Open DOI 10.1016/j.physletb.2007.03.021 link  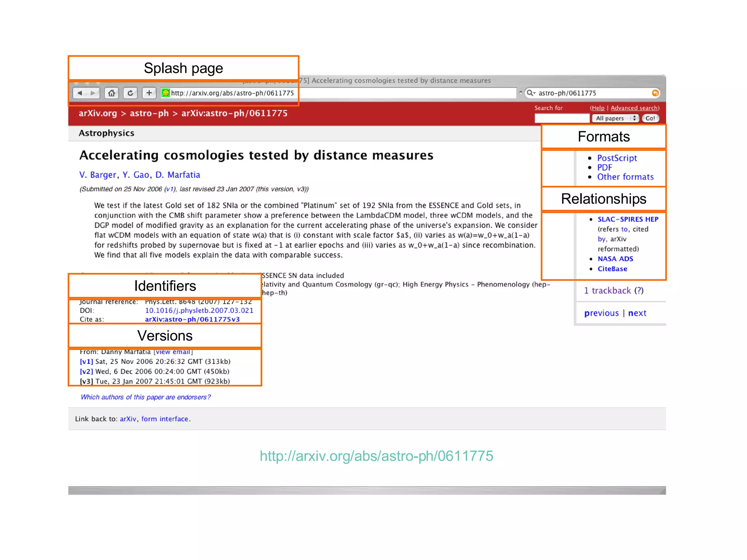(x=199, y=310)
